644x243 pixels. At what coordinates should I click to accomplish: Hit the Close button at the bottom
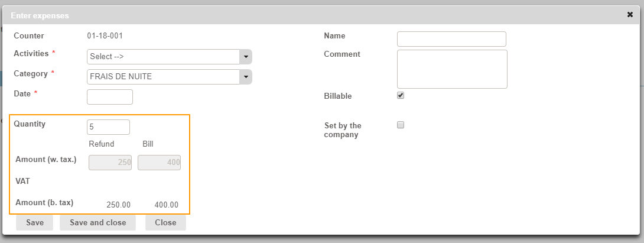[165, 223]
